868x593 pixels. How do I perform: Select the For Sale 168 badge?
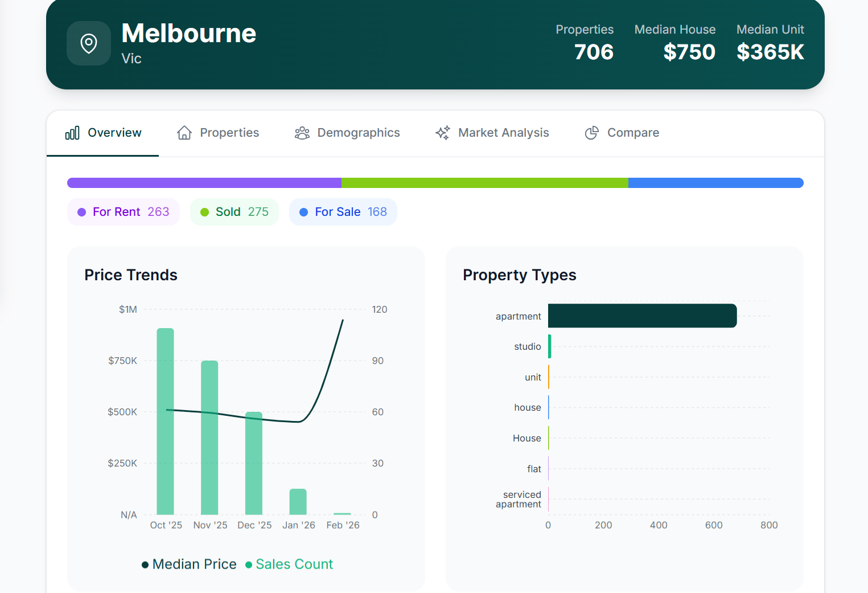click(343, 211)
